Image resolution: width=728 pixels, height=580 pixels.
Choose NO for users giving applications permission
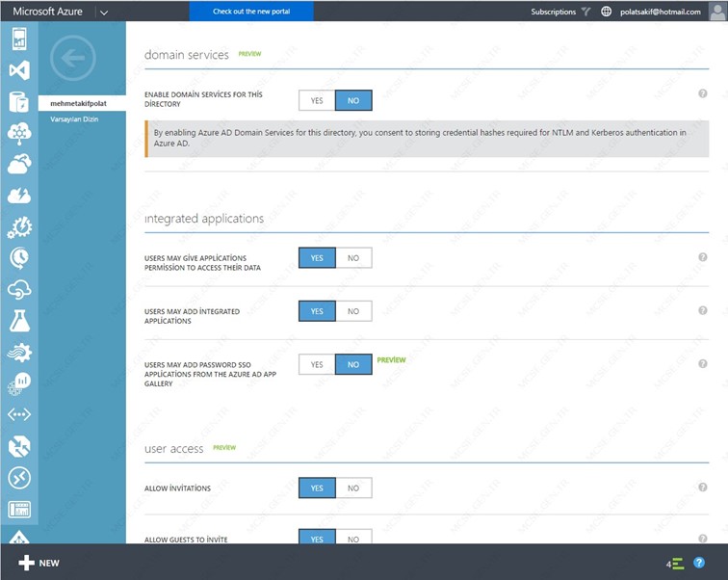353,258
